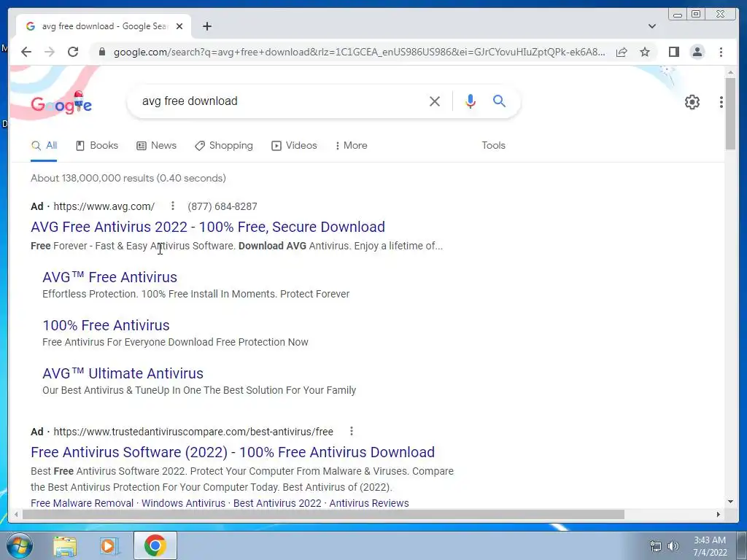Image resolution: width=747 pixels, height=560 pixels.
Task: Open the avg.com ad options menu
Action: click(x=172, y=206)
